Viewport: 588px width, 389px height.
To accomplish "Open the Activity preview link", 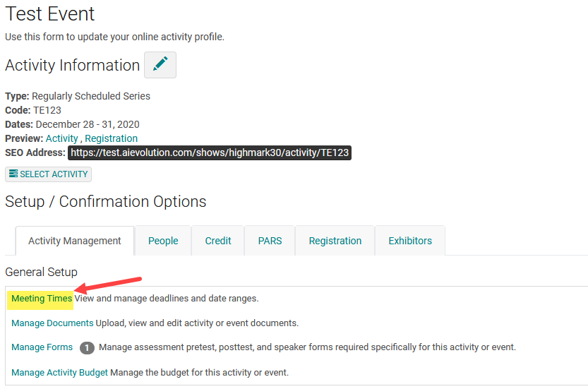I will pos(61,138).
